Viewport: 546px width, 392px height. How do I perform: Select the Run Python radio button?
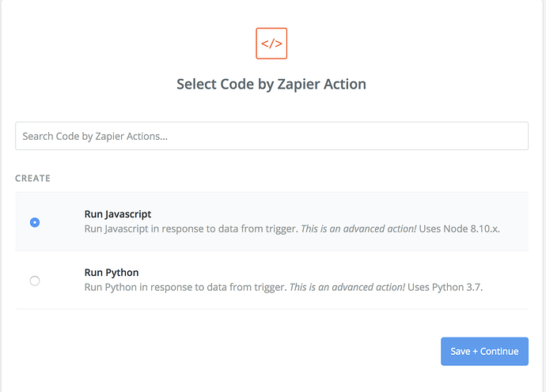(x=35, y=281)
